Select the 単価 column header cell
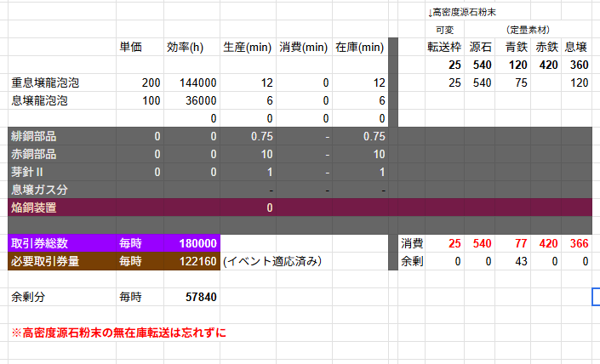 140,47
